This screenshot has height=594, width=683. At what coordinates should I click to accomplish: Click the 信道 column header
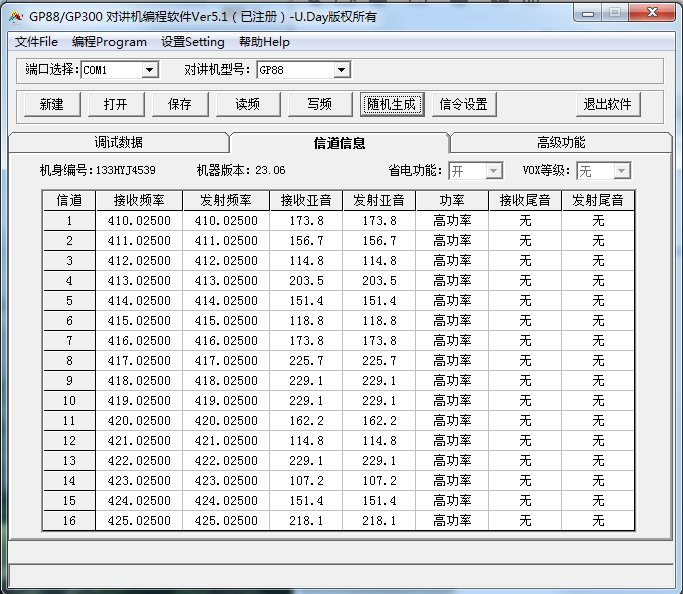tap(69, 200)
